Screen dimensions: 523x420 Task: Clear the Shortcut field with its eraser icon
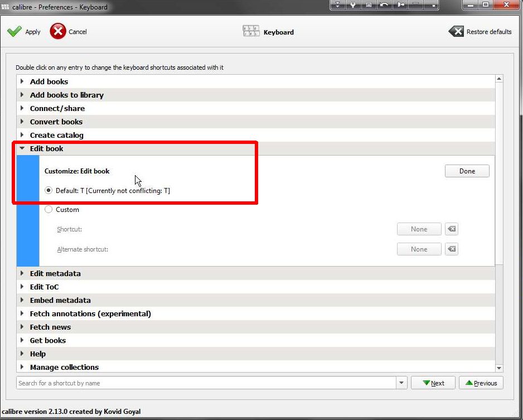452,229
